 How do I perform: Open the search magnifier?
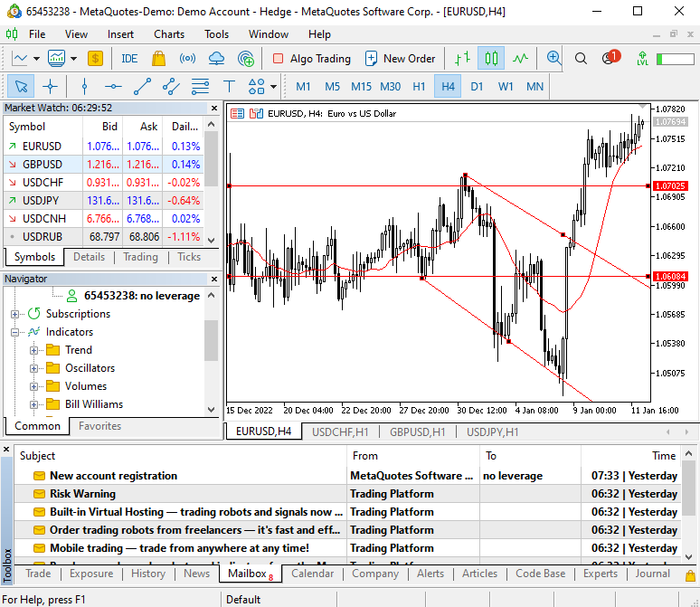[581, 59]
